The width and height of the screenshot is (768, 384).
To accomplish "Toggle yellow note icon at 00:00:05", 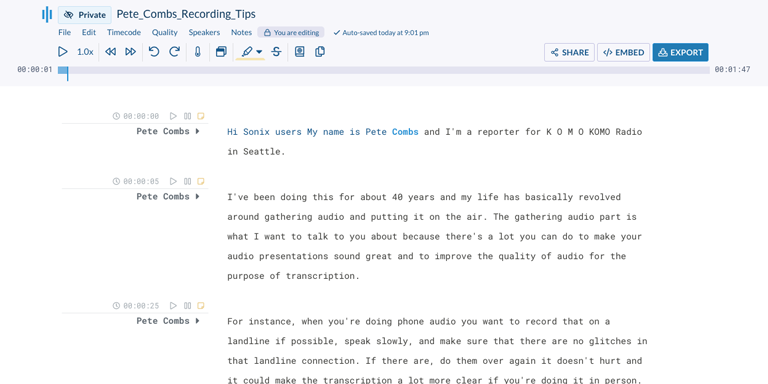I will [200, 181].
